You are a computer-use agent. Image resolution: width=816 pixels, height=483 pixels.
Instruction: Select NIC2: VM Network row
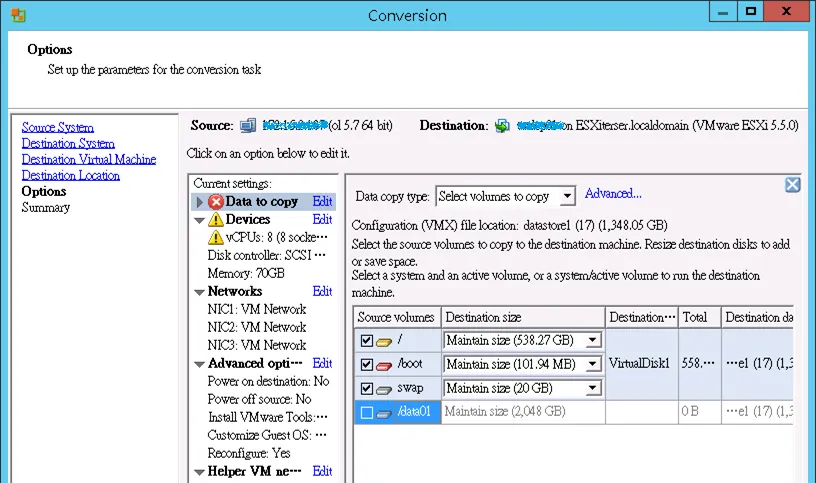257,327
